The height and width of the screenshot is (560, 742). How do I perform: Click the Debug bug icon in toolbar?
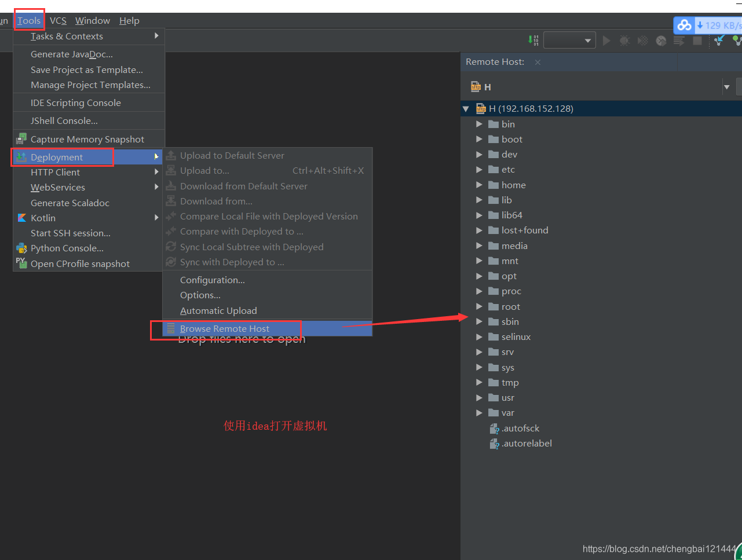click(x=624, y=41)
